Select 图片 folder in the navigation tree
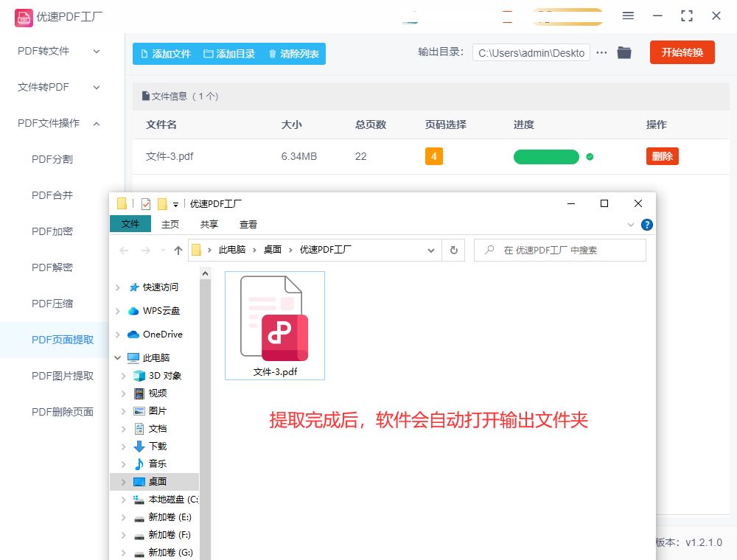737x560 pixels. click(x=158, y=411)
